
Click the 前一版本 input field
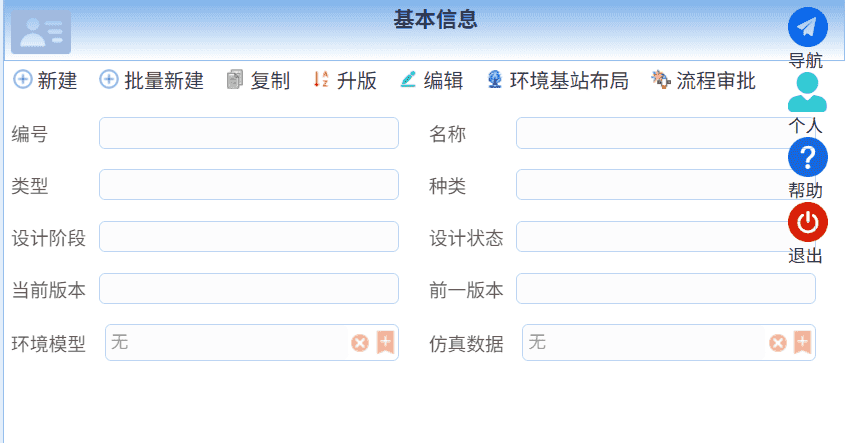tap(665, 289)
